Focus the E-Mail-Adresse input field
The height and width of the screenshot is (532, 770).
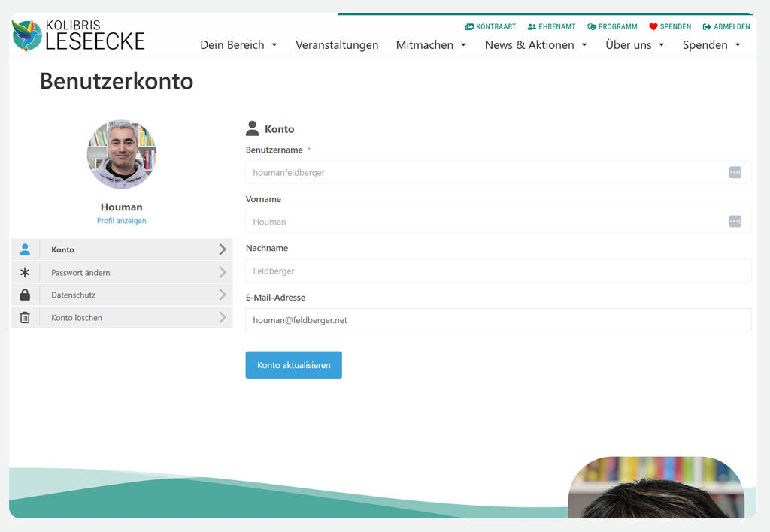(498, 319)
